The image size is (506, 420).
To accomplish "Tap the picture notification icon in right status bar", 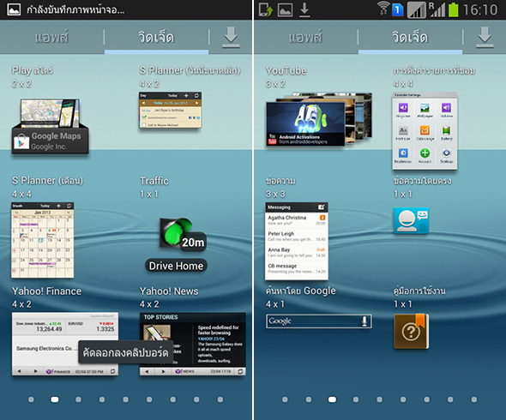I will (x=286, y=9).
